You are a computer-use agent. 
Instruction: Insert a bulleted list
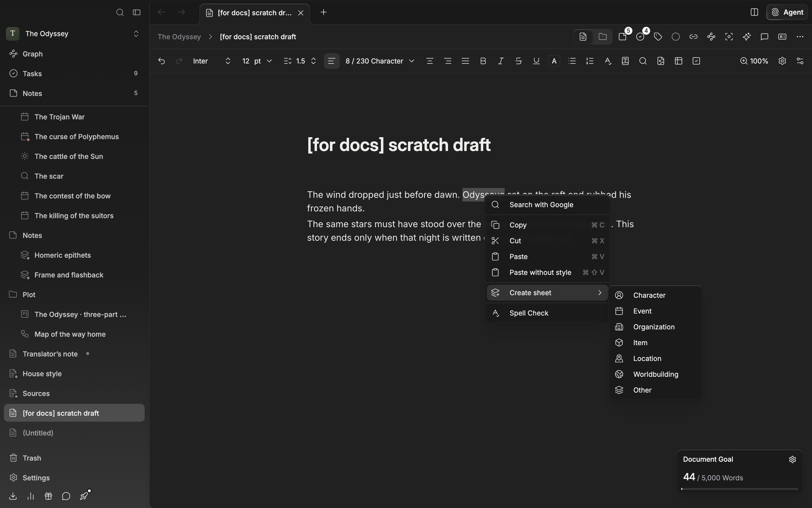pos(572,61)
